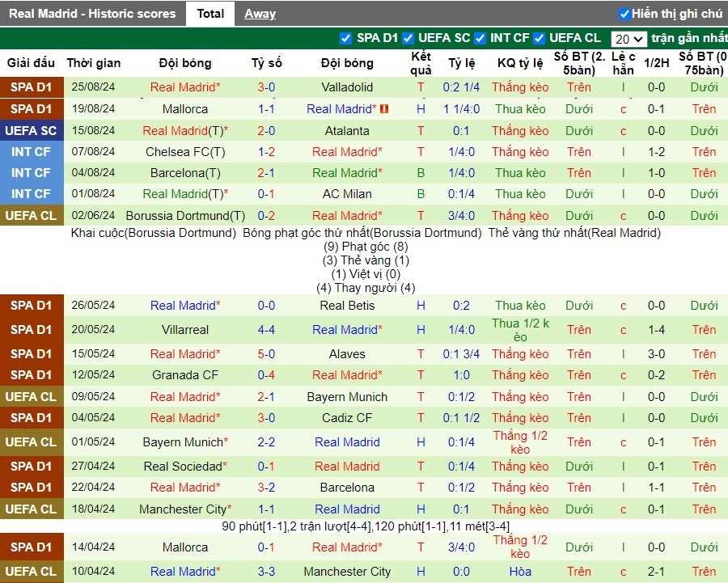Uncheck the UEFA CL filter checkbox

539,38
